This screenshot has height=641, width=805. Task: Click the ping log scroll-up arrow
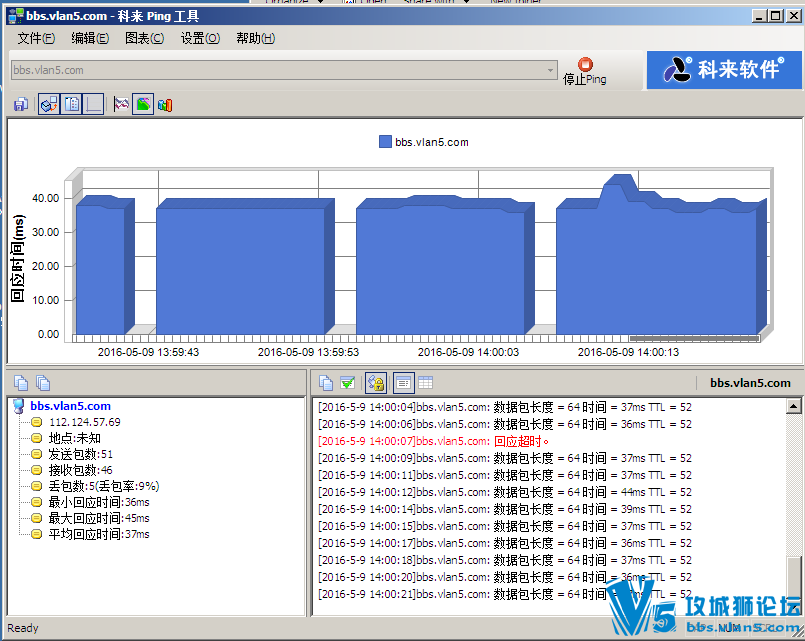click(x=793, y=406)
